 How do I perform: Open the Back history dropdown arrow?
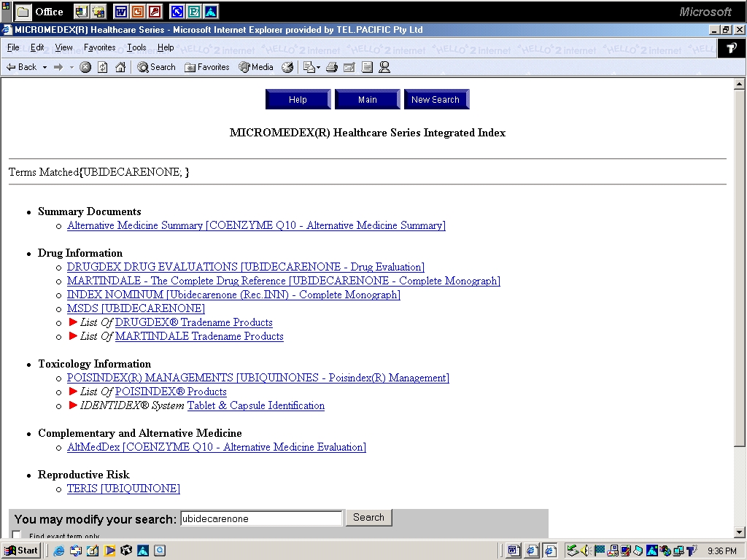[x=44, y=68]
